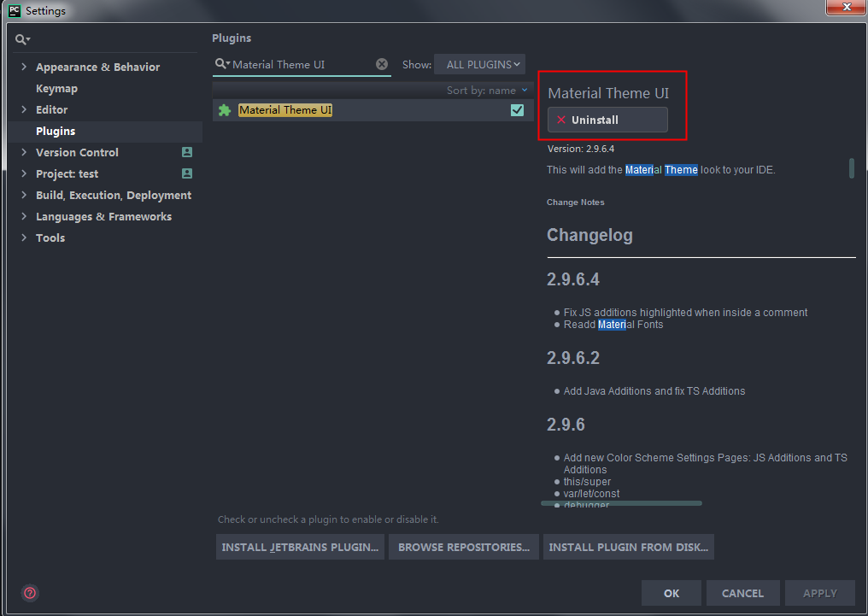Click the Version Control profile badge icon

[x=187, y=152]
